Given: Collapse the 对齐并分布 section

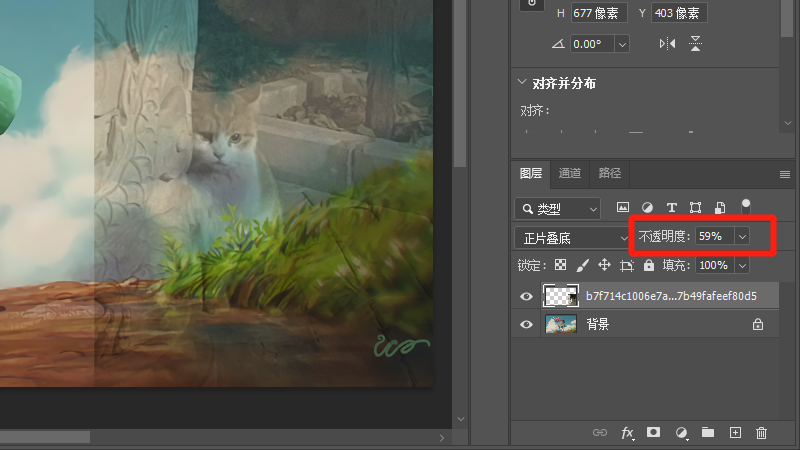Looking at the screenshot, I should pyautogui.click(x=521, y=83).
